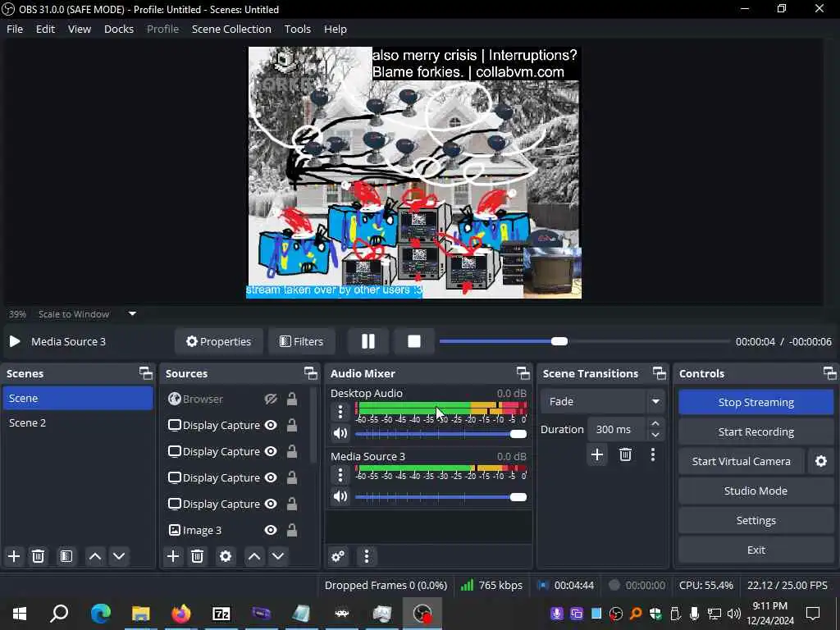Open OBS Settings from Controls
Image resolution: width=840 pixels, height=630 pixels.
coord(756,520)
